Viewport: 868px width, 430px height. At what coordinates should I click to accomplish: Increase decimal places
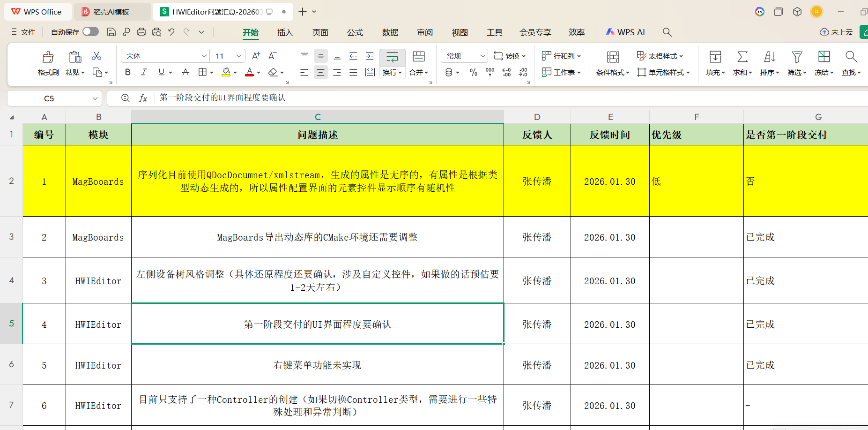click(506, 72)
